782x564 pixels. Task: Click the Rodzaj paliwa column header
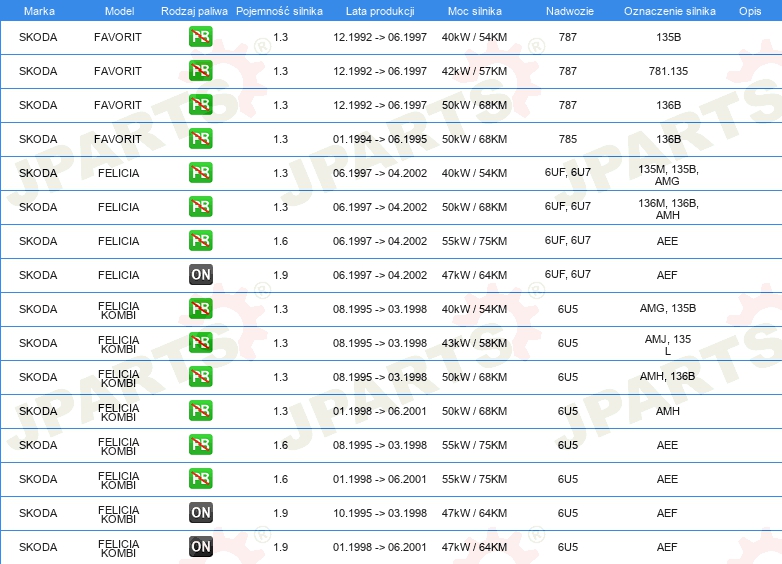[x=194, y=11]
